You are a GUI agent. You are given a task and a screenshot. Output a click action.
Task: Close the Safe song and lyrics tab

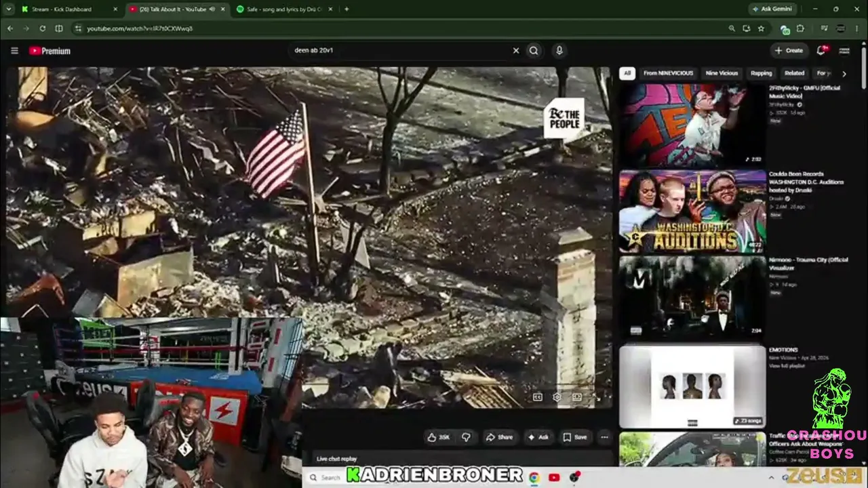(330, 9)
